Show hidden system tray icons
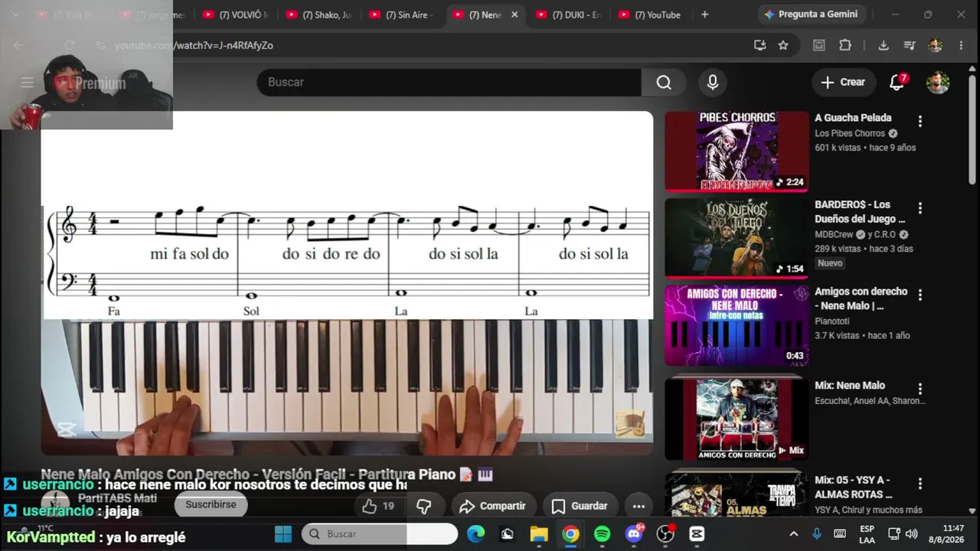Viewport: 980px width, 551px height. [x=793, y=533]
